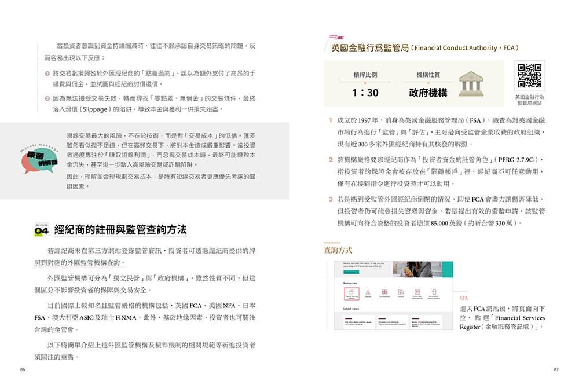
Task: Click third Latest news card in FCA screenshot
Action: click(426, 322)
